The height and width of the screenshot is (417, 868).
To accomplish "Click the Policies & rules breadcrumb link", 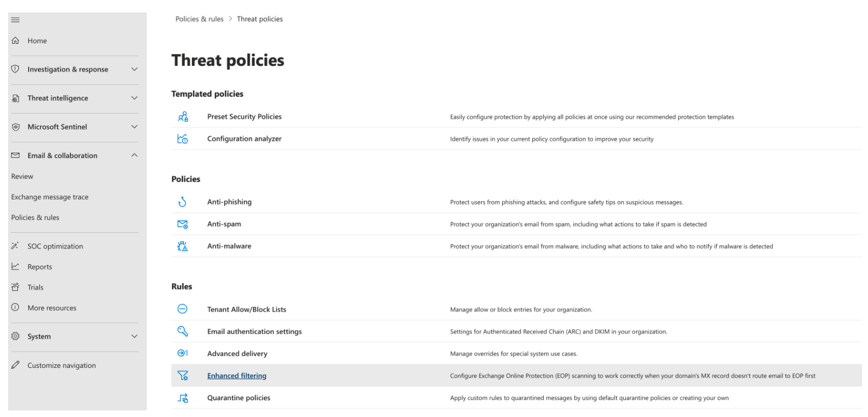I will [x=198, y=18].
